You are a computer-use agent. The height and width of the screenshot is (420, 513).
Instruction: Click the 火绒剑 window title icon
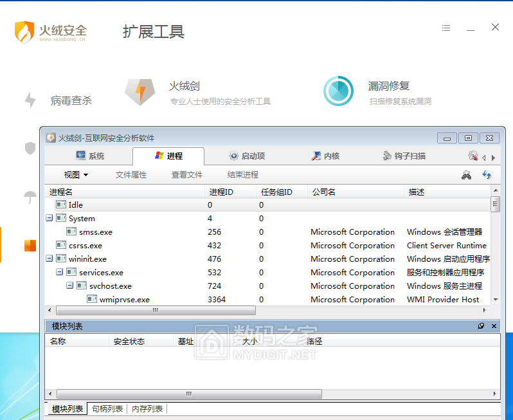(x=51, y=138)
